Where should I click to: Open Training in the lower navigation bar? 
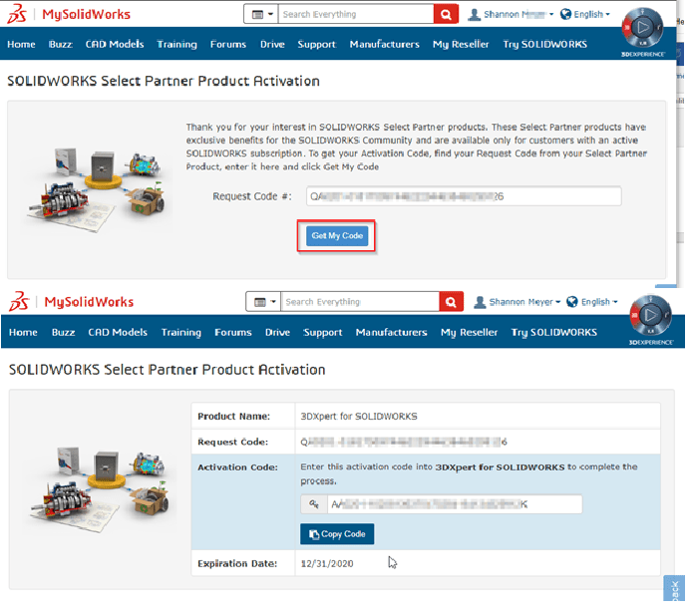click(182, 335)
